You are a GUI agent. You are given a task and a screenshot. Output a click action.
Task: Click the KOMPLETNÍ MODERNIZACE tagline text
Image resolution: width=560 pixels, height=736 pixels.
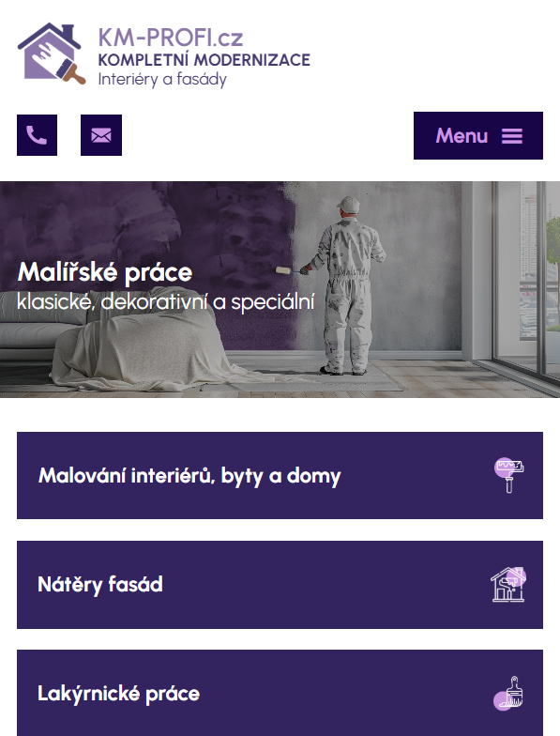pos(204,60)
